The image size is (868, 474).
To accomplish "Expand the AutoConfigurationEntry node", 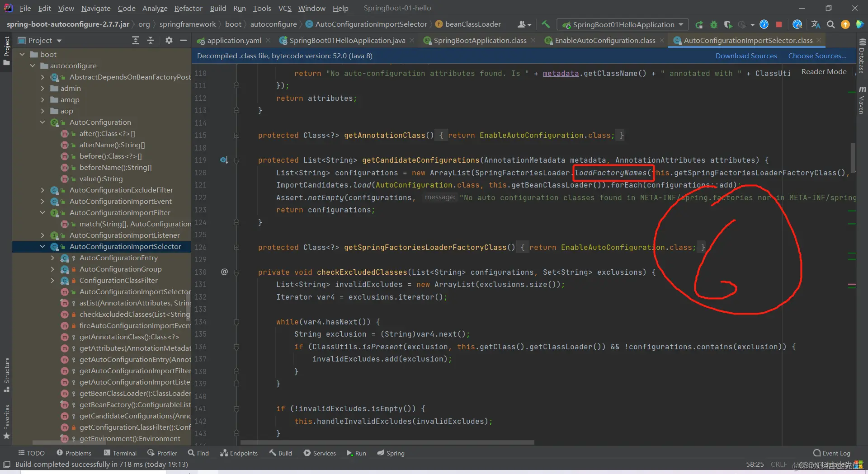I will [x=52, y=258].
